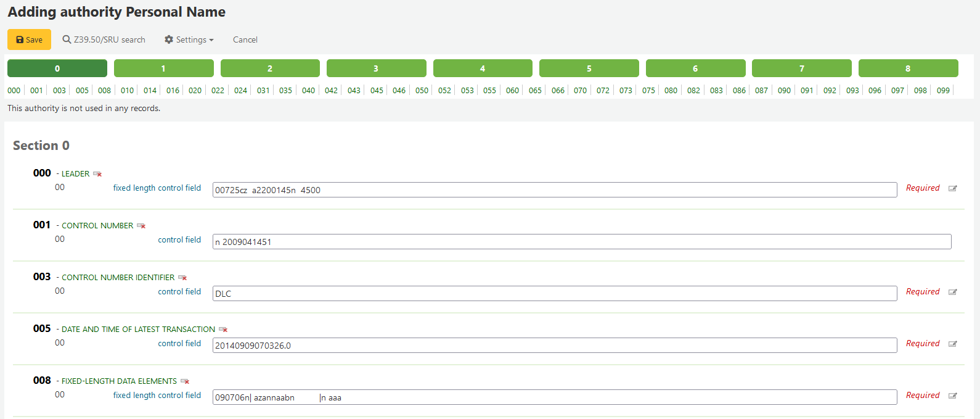Remove the 003 CONTROL NUMBER IDENTIFIER tag
The height and width of the screenshot is (419, 980).
point(182,278)
